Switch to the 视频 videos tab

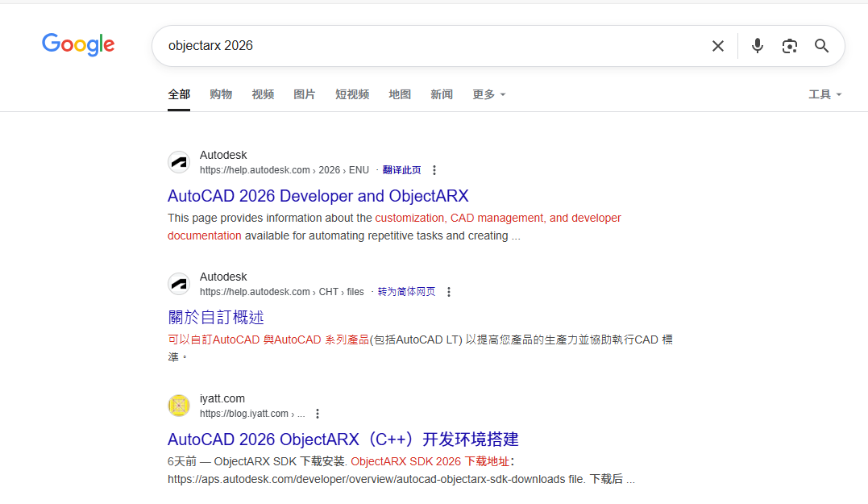tap(263, 94)
